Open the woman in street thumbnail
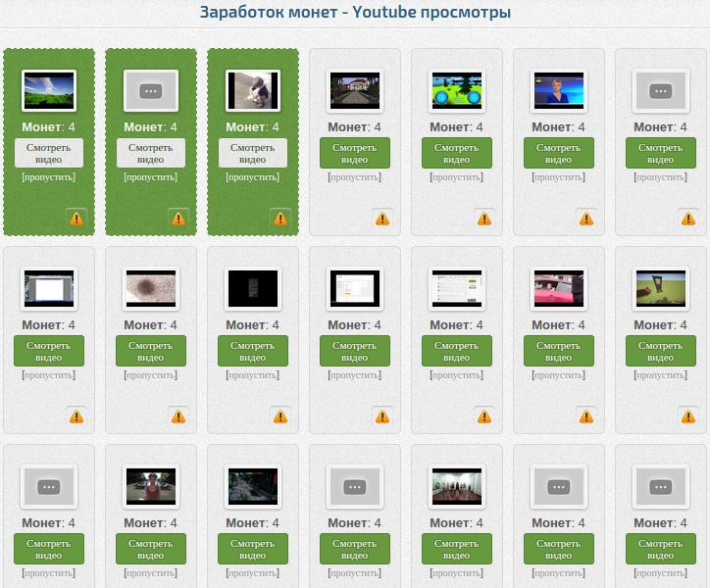This screenshot has width=710, height=588. point(151,487)
